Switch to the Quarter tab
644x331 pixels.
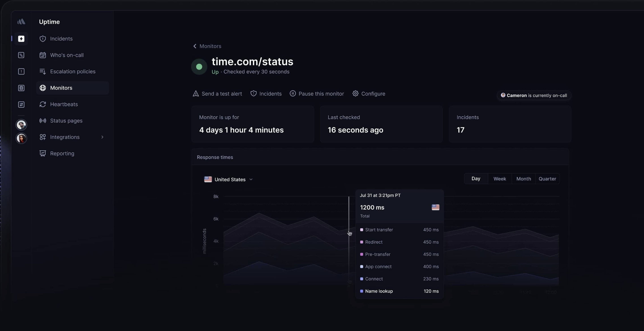[547, 179]
